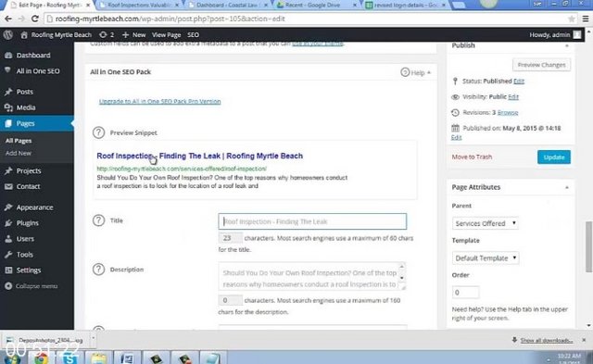The image size is (593, 364).
Task: Open the SEO admin bar menu
Action: click(x=193, y=35)
